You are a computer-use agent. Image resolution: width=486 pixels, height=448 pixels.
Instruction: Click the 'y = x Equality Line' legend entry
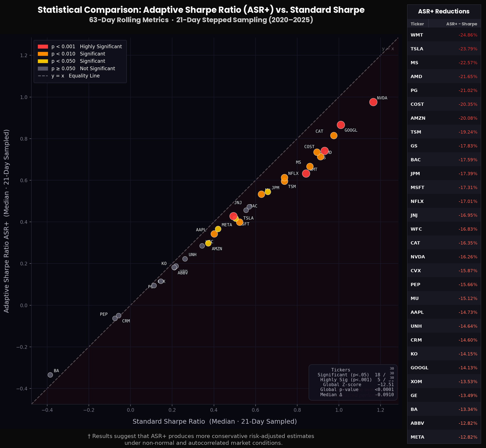click(69, 76)
